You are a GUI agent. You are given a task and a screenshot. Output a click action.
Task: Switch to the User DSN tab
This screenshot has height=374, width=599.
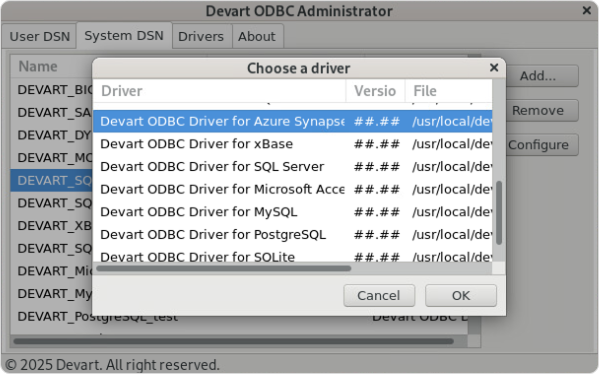click(x=39, y=36)
